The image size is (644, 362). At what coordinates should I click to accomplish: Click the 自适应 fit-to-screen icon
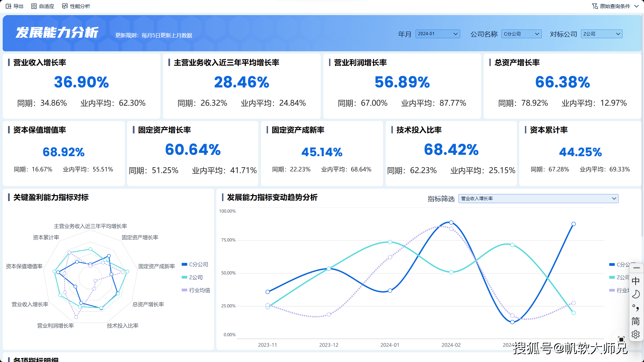(34, 6)
